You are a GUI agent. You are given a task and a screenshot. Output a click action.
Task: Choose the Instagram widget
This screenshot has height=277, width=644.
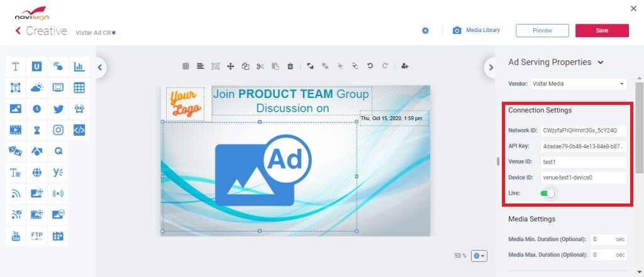point(58,130)
